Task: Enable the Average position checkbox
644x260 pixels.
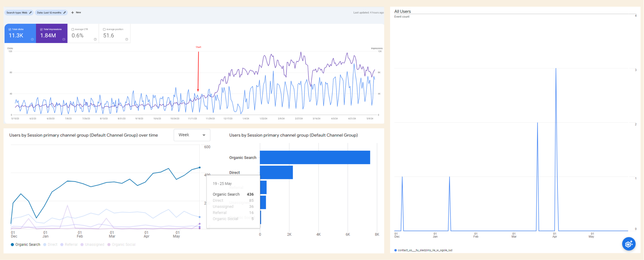Action: [104, 29]
